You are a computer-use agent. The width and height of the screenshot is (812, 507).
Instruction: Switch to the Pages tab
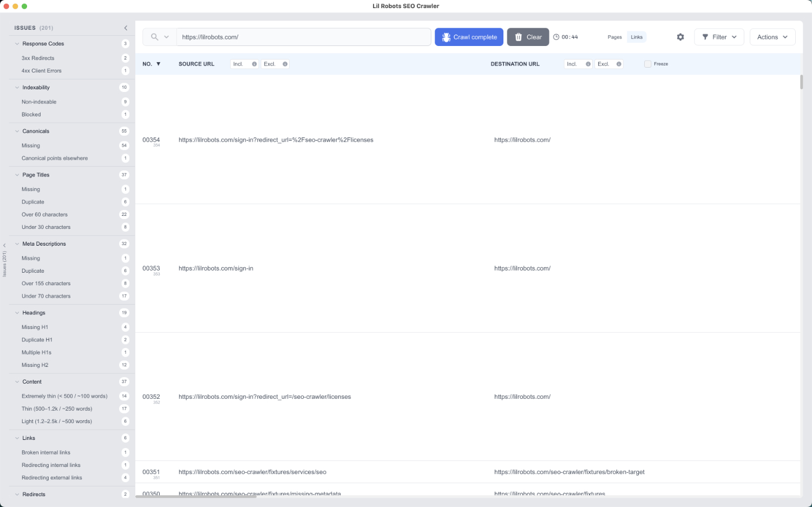[614, 37]
